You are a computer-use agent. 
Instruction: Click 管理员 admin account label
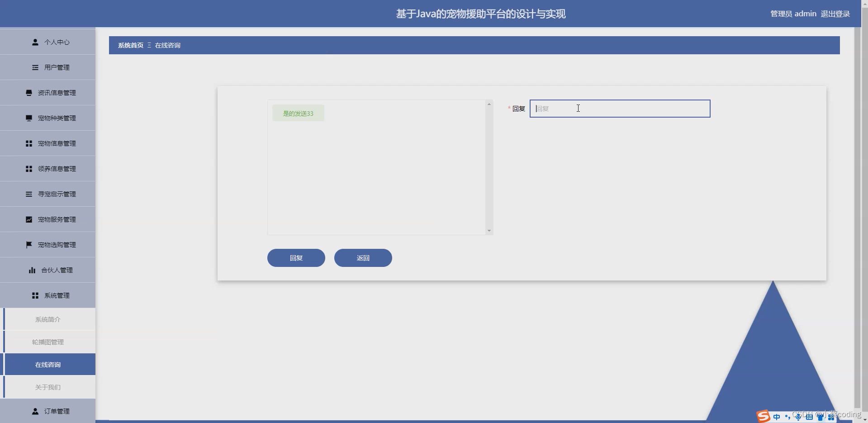pyautogui.click(x=793, y=14)
